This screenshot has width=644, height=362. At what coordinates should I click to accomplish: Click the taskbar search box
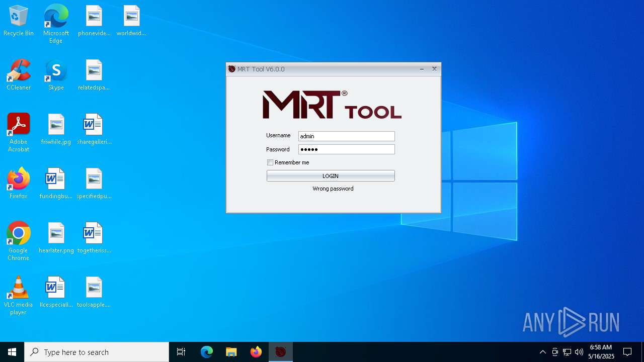tap(97, 352)
